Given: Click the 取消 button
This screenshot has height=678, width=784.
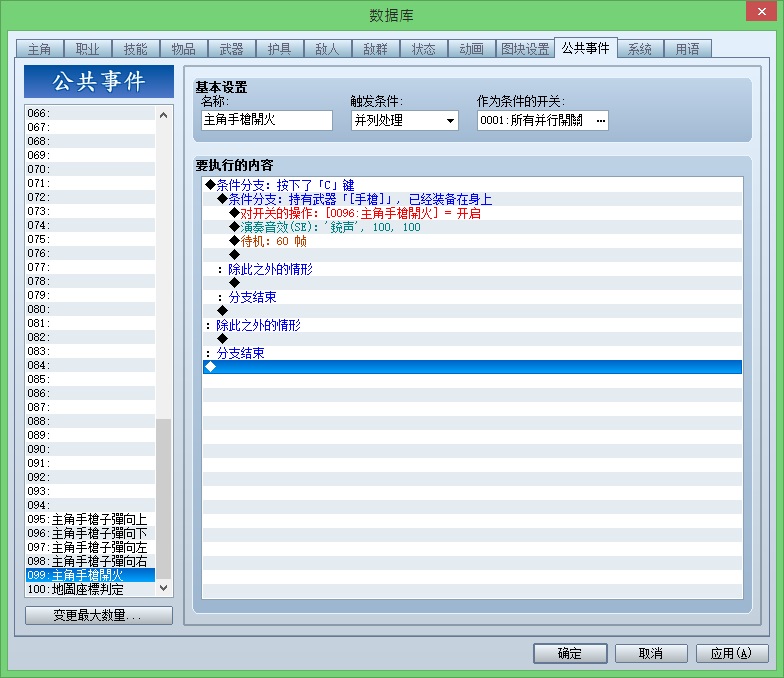Looking at the screenshot, I should (x=651, y=653).
